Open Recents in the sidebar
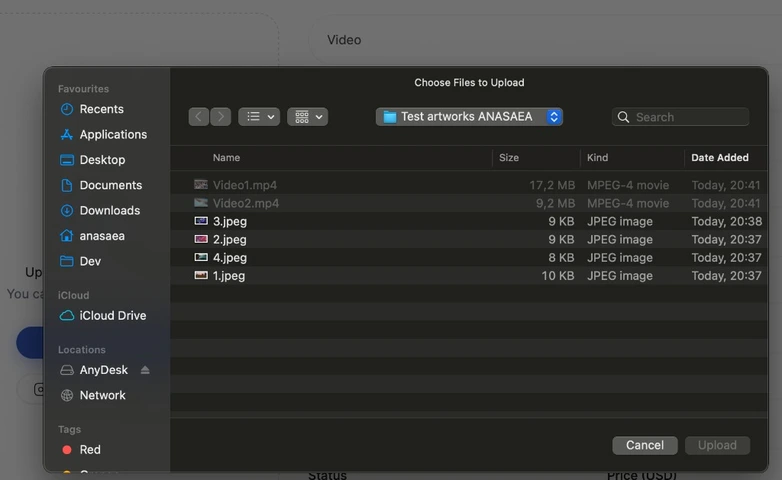The width and height of the screenshot is (782, 480). 101,109
